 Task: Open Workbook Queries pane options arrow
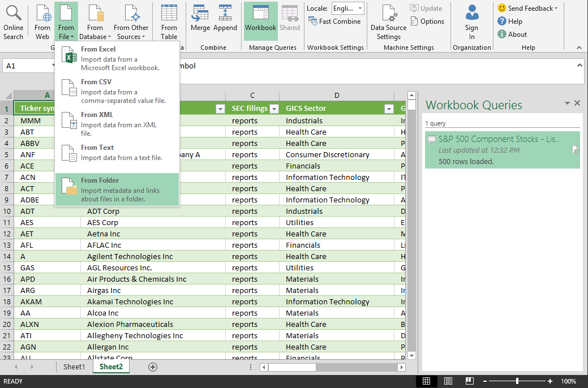pos(567,103)
